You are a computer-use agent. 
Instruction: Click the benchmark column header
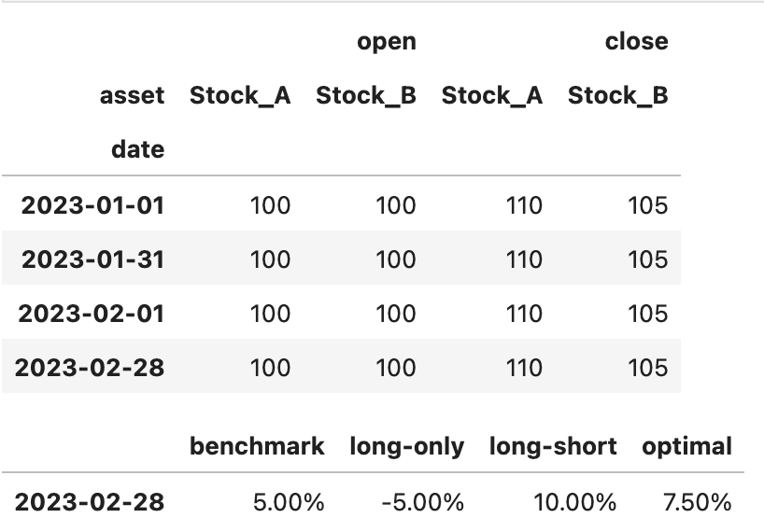257,446
